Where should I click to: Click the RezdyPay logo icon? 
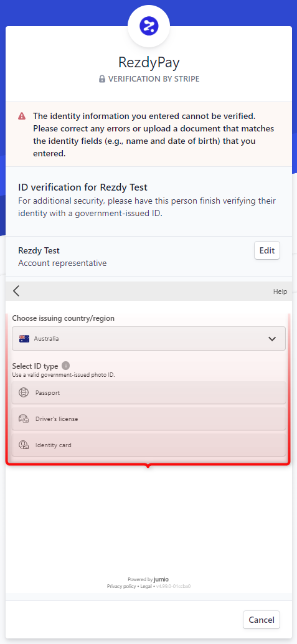pyautogui.click(x=149, y=26)
